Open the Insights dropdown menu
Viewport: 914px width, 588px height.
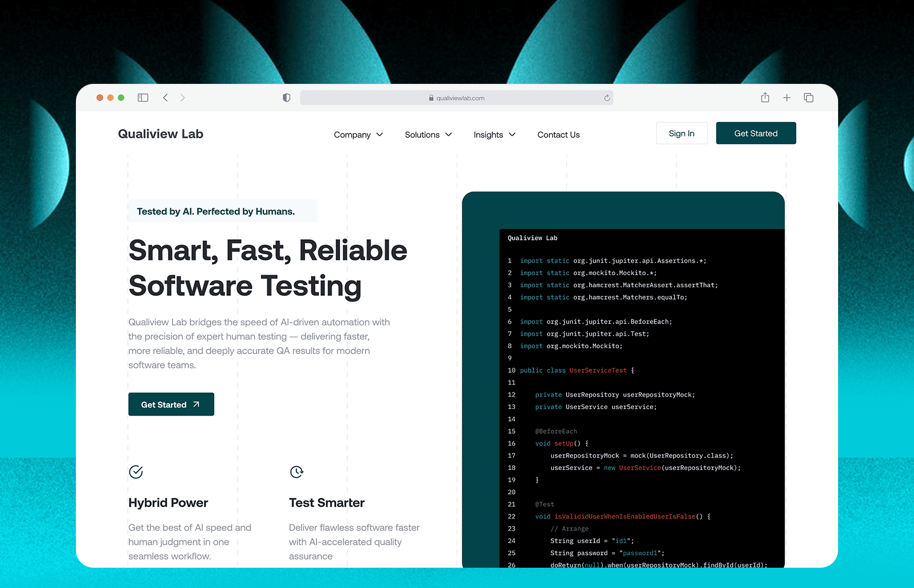(x=494, y=135)
